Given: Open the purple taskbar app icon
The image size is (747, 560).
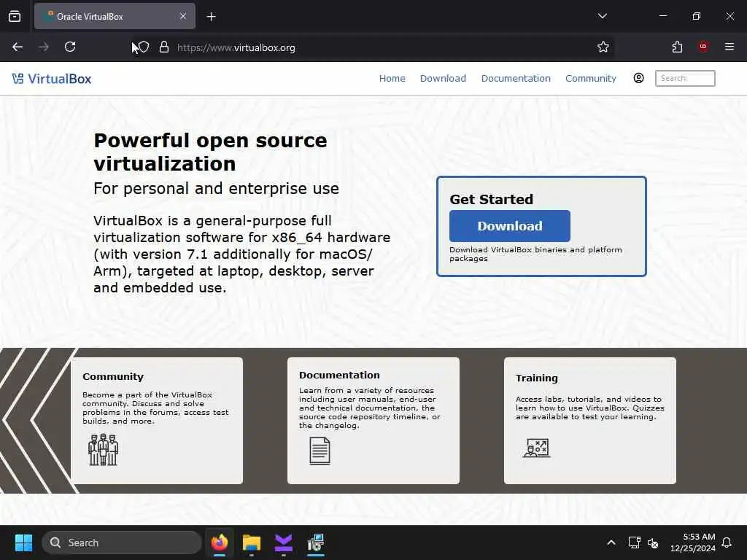Looking at the screenshot, I should coord(284,542).
